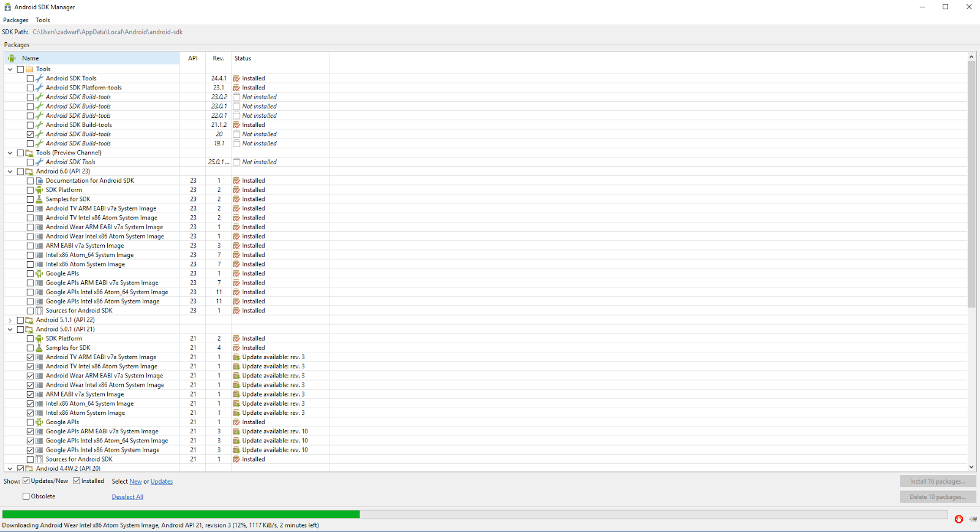Click the API column header
Screen dimensions: 980x532
click(x=193, y=58)
